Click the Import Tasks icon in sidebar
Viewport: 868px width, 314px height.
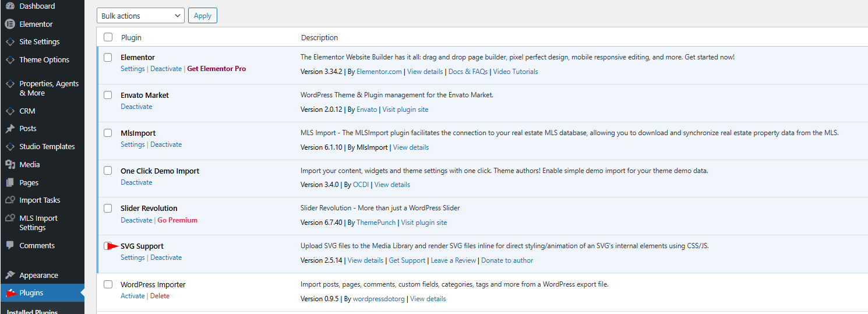[x=10, y=200]
